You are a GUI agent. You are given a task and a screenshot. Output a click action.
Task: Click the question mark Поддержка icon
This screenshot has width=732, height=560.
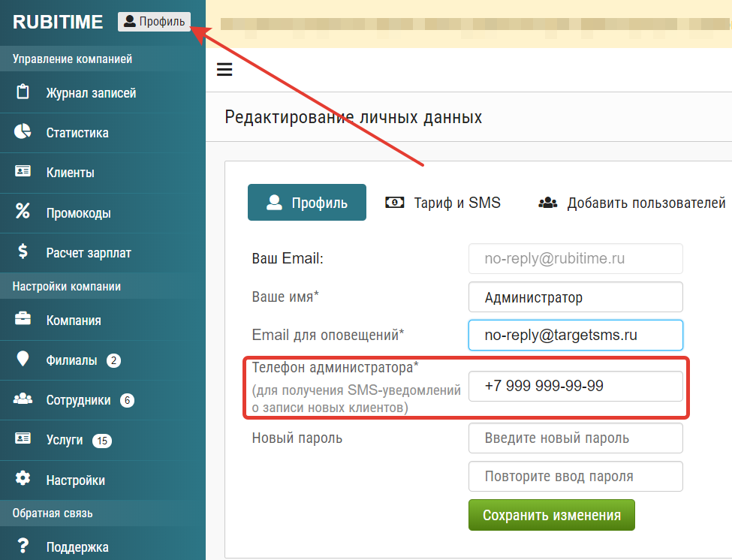(23, 545)
